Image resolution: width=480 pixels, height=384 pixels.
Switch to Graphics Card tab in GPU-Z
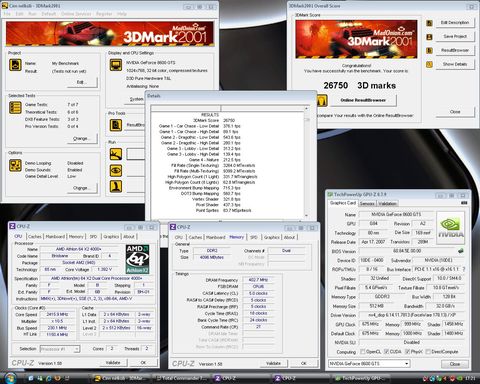coord(343,203)
